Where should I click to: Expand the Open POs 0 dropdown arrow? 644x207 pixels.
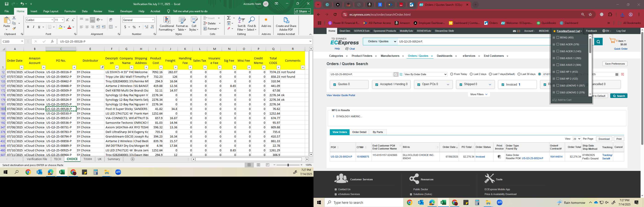tap(448, 85)
